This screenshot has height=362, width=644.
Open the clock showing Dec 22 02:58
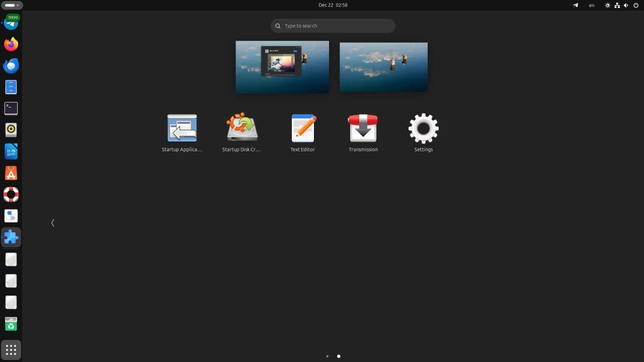click(x=333, y=5)
